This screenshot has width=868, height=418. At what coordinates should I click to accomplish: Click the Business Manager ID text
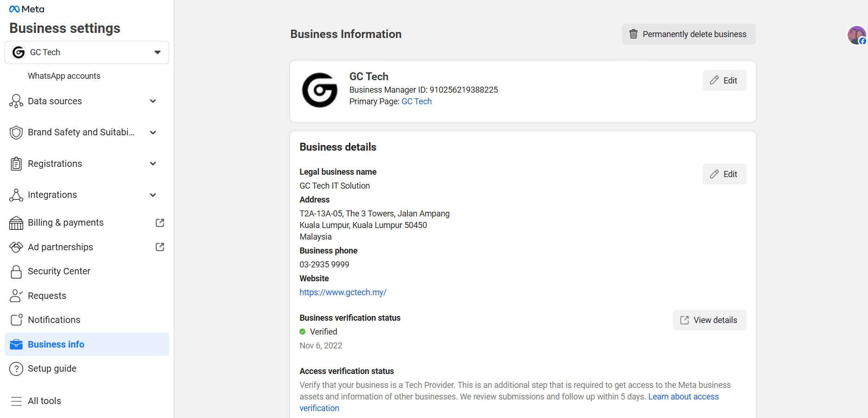424,90
